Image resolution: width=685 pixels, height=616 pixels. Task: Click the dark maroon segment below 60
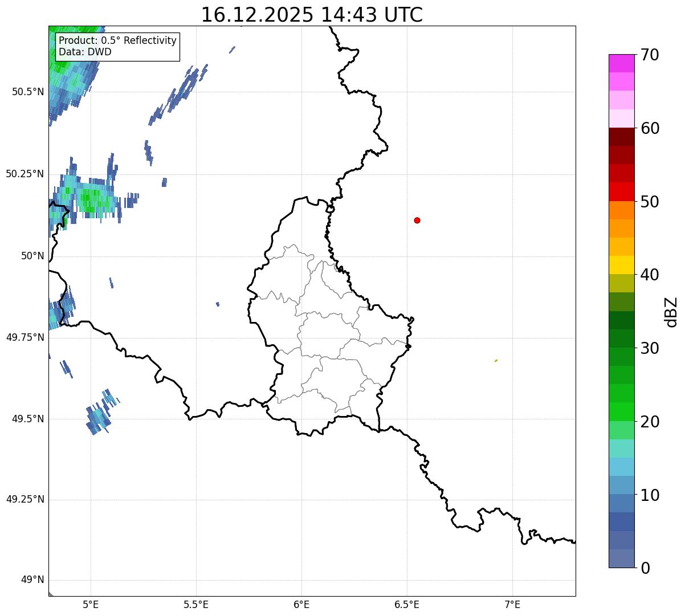[x=622, y=137]
